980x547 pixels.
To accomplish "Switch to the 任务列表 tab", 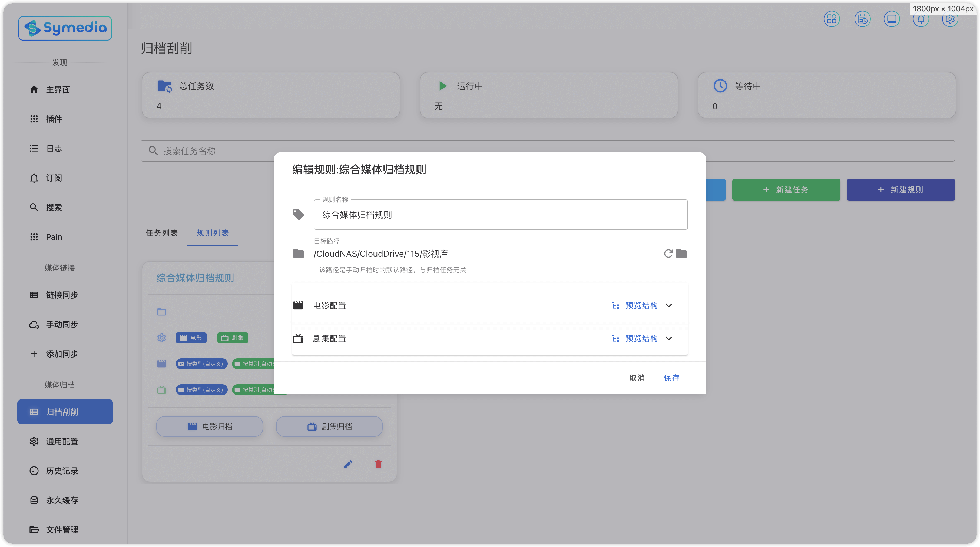I will tap(161, 233).
